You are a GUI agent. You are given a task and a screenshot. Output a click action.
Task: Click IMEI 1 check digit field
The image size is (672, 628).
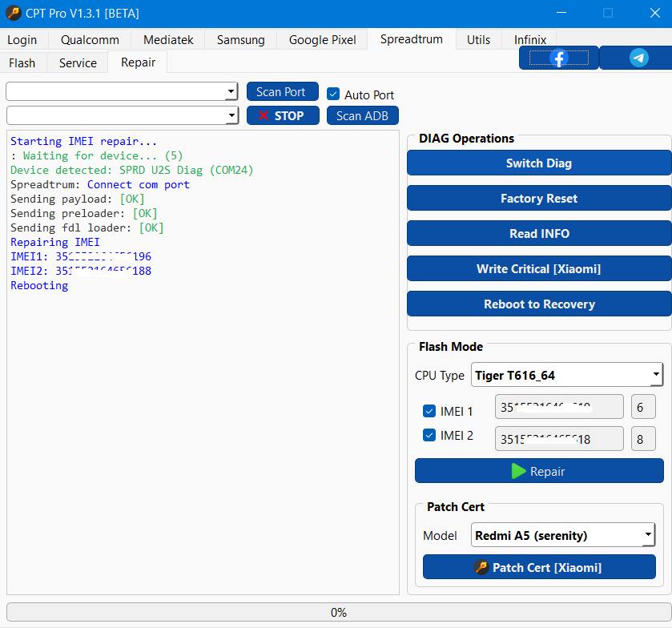tap(643, 407)
